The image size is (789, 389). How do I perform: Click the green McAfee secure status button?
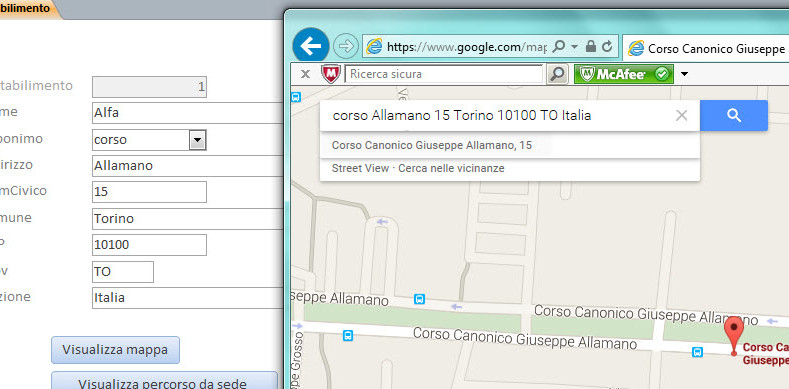coord(623,74)
